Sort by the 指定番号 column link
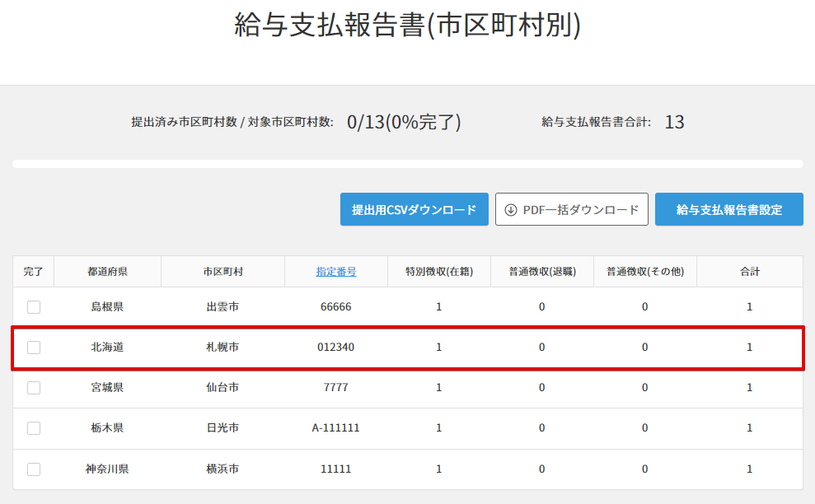 click(336, 272)
